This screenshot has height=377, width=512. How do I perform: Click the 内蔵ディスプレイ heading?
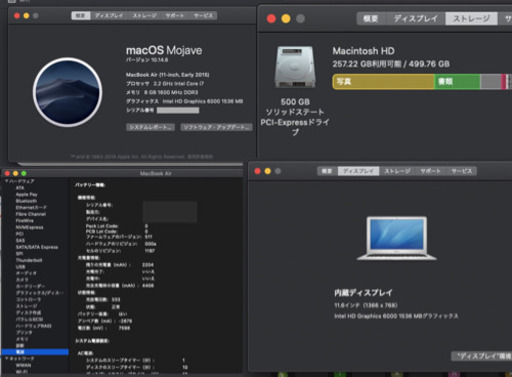coord(363,293)
